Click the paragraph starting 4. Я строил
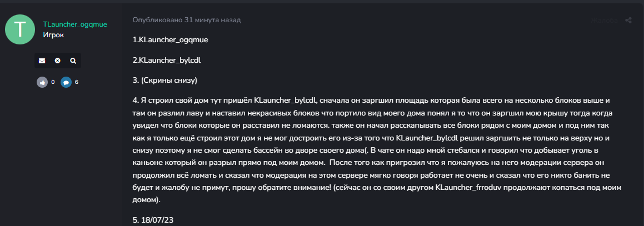The image size is (644, 226). [377, 150]
